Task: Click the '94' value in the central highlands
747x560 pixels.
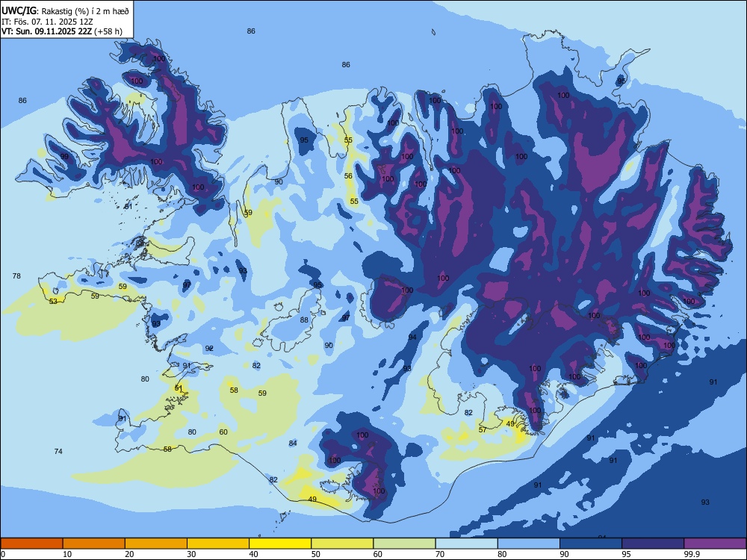Action: click(x=412, y=337)
